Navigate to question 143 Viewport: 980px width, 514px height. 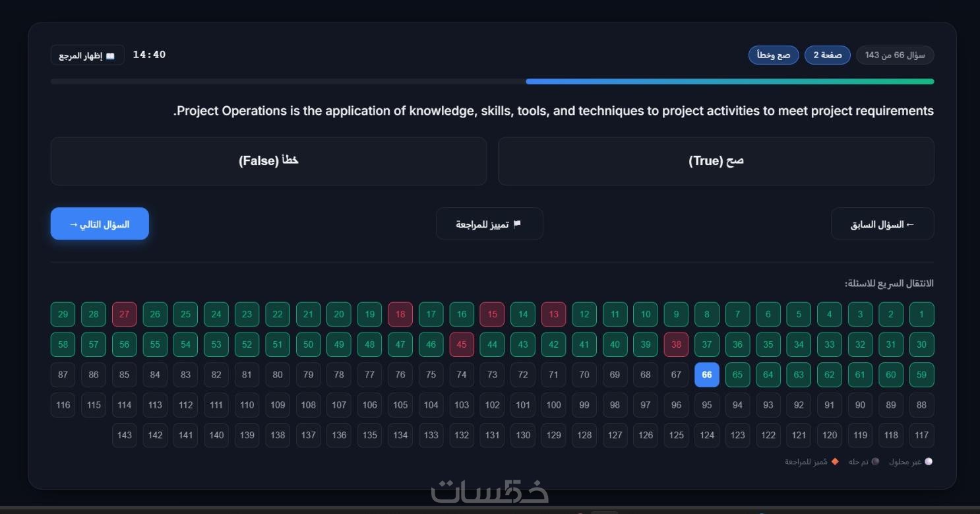pyautogui.click(x=124, y=435)
